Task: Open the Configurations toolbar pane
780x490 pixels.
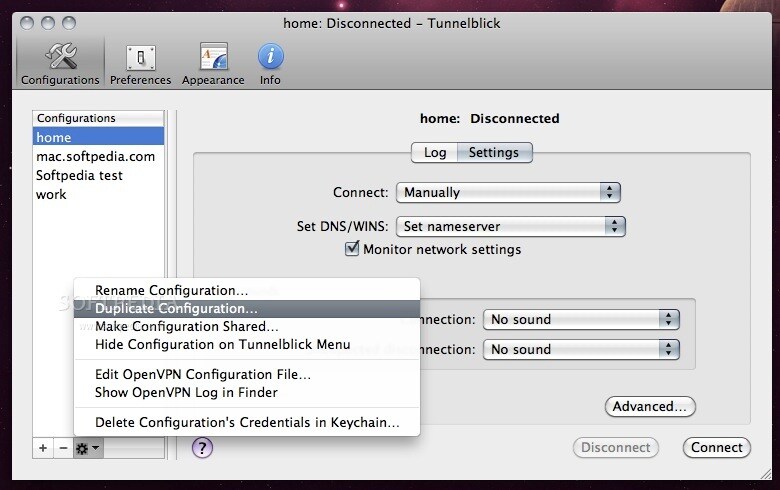Action: coord(60,64)
